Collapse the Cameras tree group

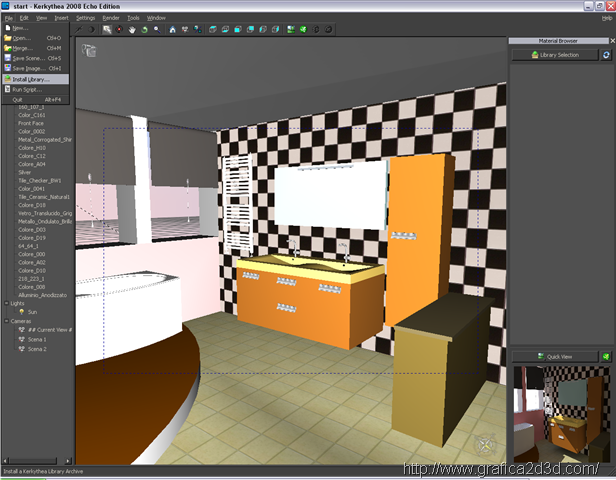click(x=4, y=321)
